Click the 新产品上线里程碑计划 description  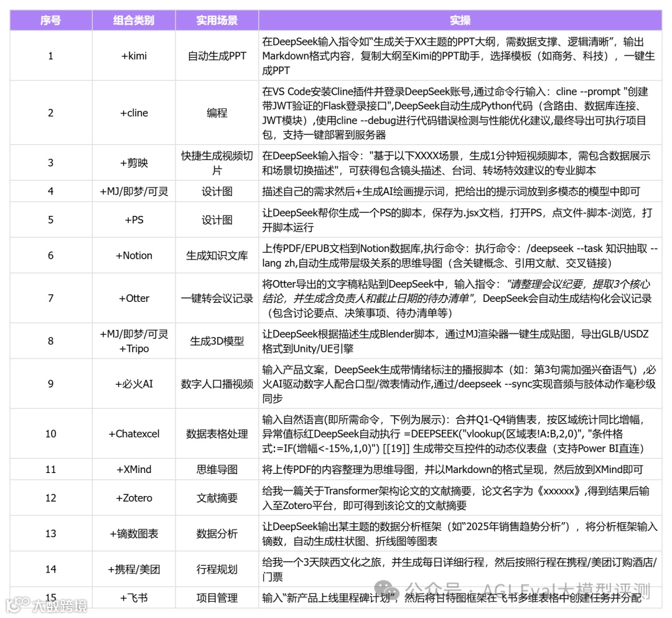click(x=460, y=597)
